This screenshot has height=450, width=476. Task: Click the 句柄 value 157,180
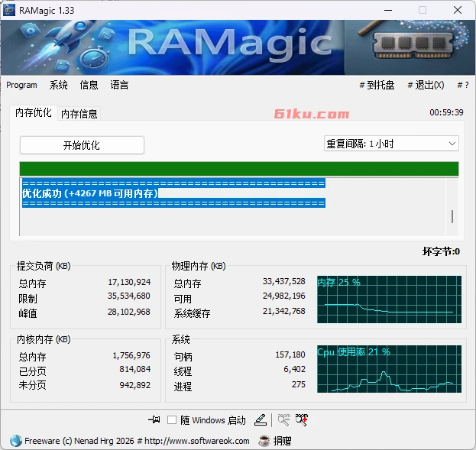290,354
